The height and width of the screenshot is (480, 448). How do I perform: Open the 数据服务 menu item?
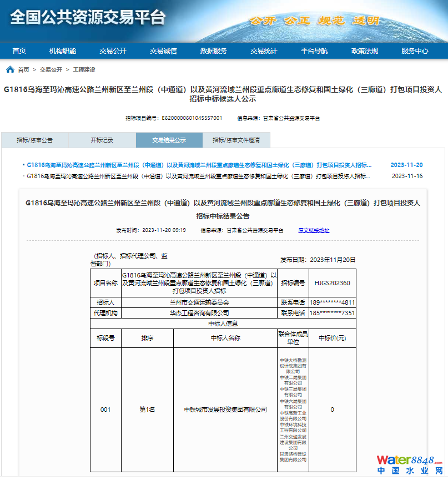[x=214, y=51]
